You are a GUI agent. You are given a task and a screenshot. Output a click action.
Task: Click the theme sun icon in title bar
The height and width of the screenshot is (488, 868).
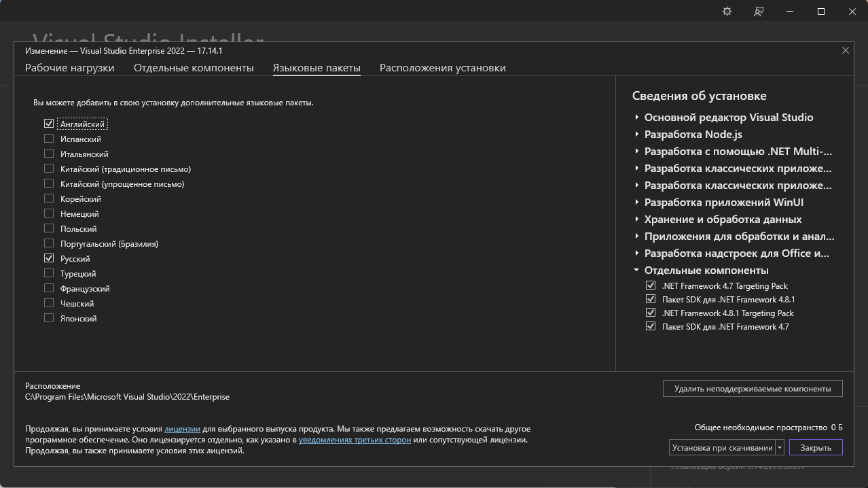coord(727,12)
